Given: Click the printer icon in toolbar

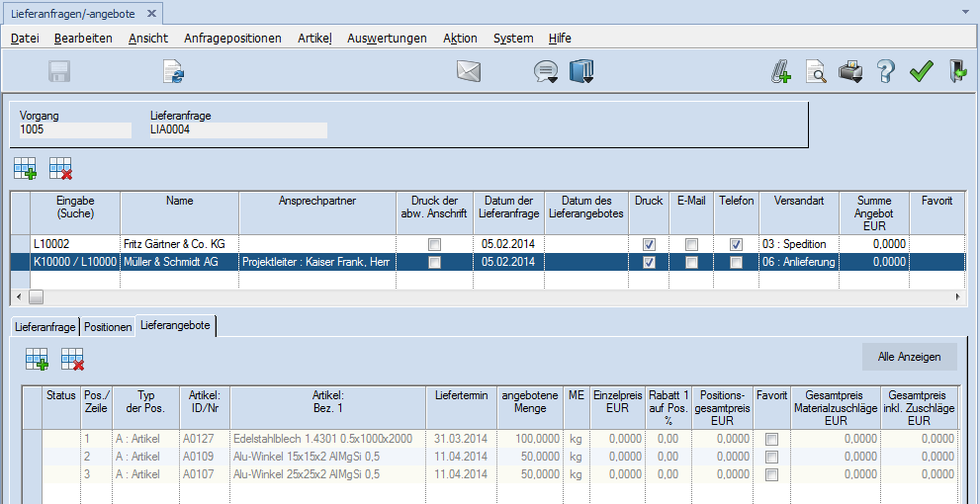Looking at the screenshot, I should 851,71.
